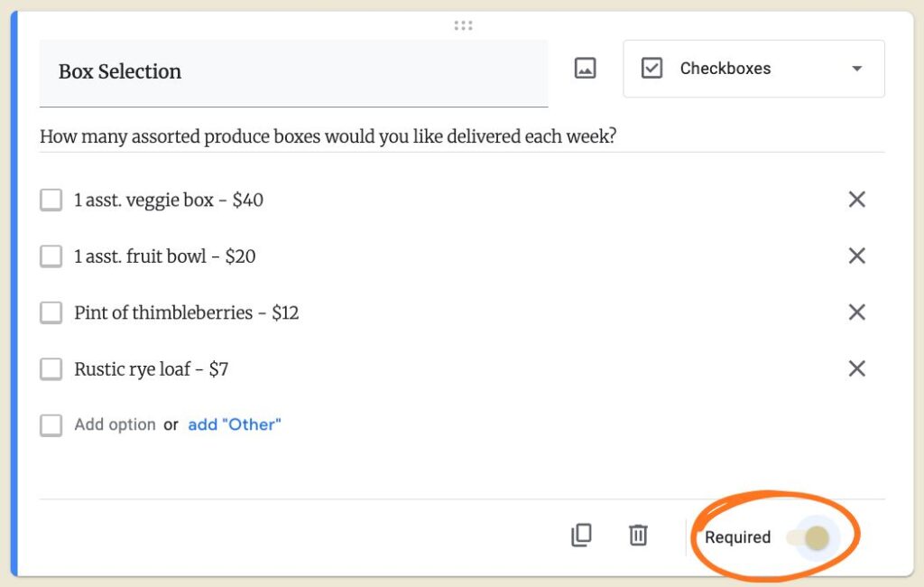
Task: Delete the question with the trash icon
Action: click(x=638, y=536)
